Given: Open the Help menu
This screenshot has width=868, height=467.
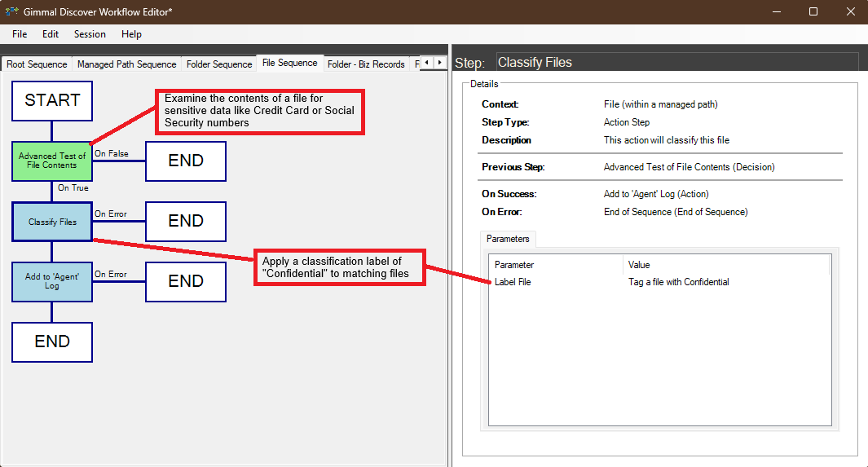Looking at the screenshot, I should coord(131,34).
